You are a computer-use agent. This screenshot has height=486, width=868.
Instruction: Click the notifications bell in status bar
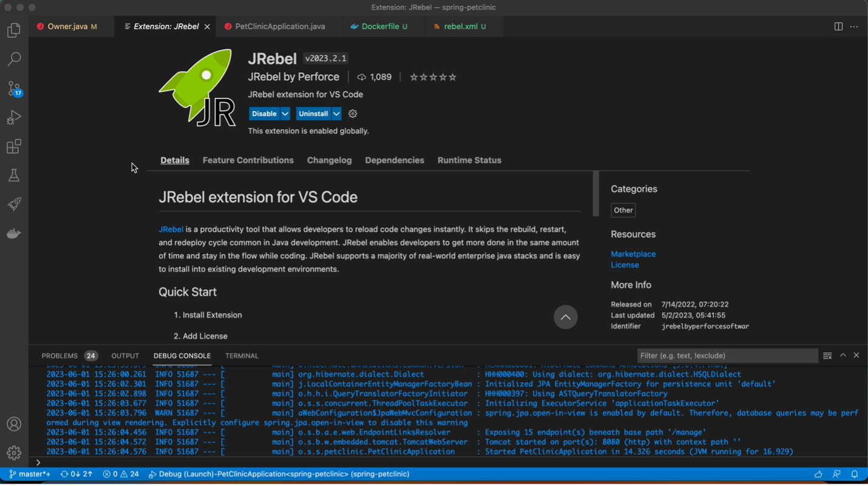[x=855, y=474]
